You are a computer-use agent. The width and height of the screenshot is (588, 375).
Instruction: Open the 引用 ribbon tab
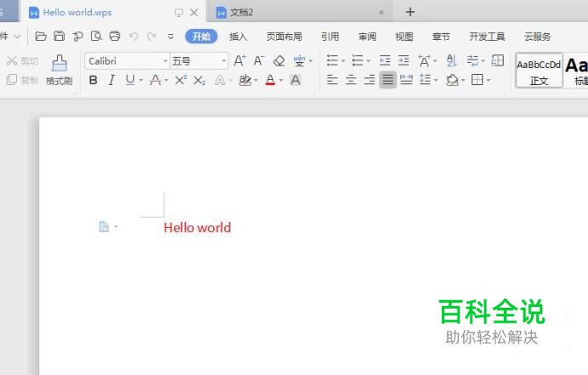[x=330, y=37]
